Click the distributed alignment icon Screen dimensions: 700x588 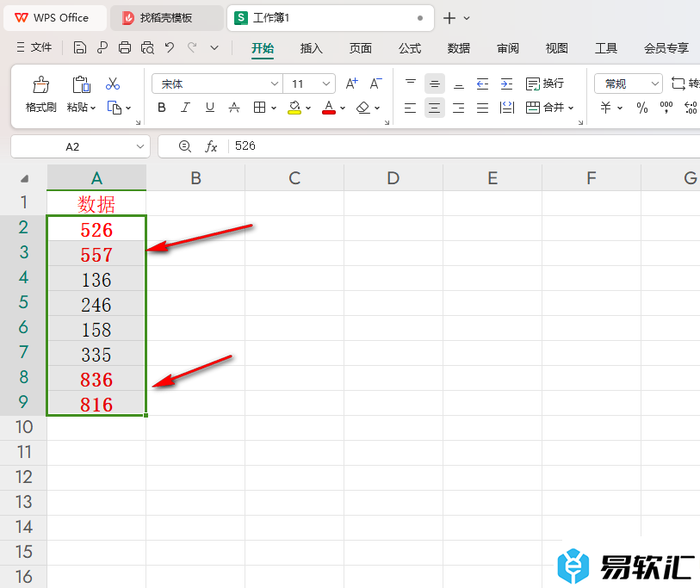click(506, 108)
